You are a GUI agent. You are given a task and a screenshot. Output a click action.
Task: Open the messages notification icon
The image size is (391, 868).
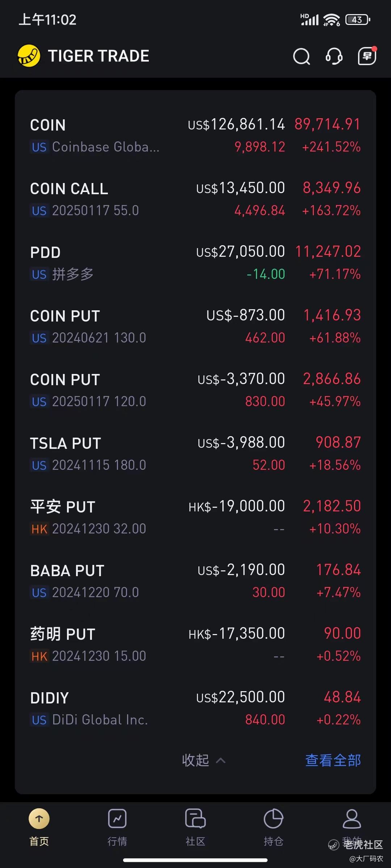(367, 56)
